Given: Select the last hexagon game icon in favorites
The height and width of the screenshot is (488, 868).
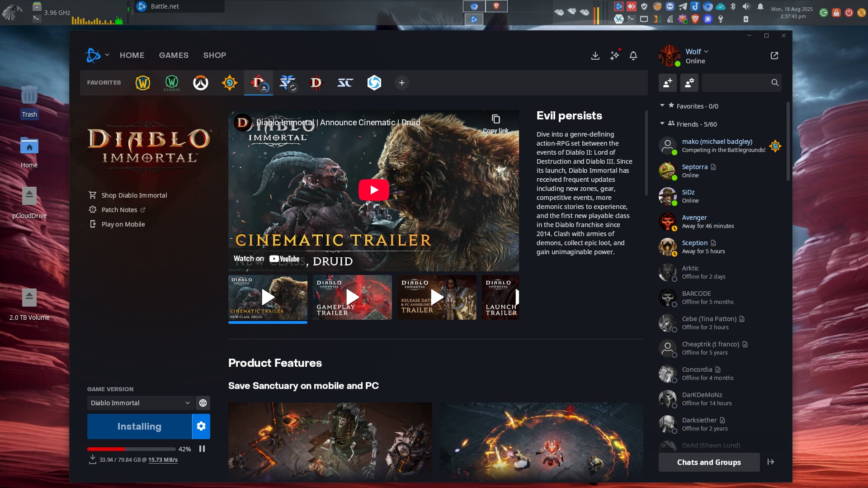Looking at the screenshot, I should click(374, 83).
